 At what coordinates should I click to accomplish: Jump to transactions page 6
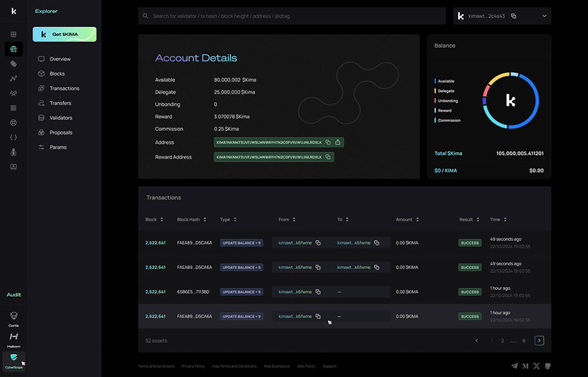click(524, 341)
